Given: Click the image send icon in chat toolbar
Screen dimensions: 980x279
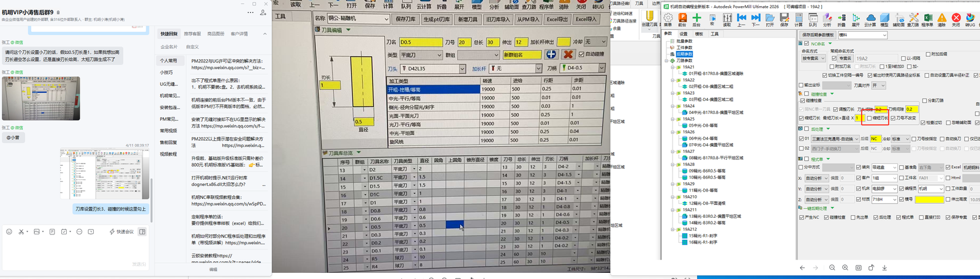Looking at the screenshot, I should [x=37, y=231].
